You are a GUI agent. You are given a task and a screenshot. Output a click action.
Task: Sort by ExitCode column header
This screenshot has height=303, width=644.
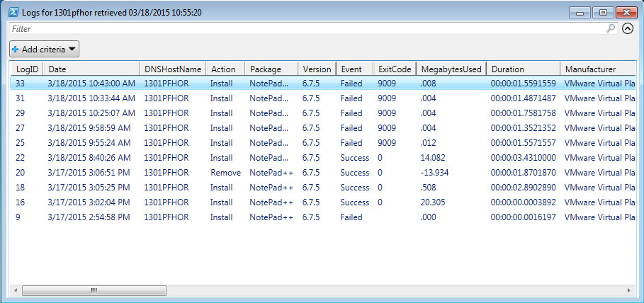tap(395, 69)
